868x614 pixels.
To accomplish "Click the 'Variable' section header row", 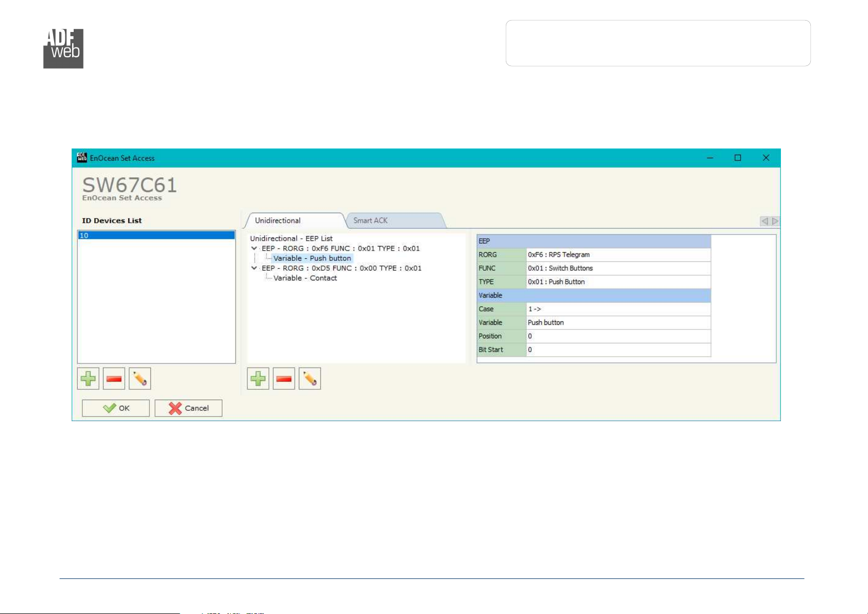I will (x=594, y=295).
